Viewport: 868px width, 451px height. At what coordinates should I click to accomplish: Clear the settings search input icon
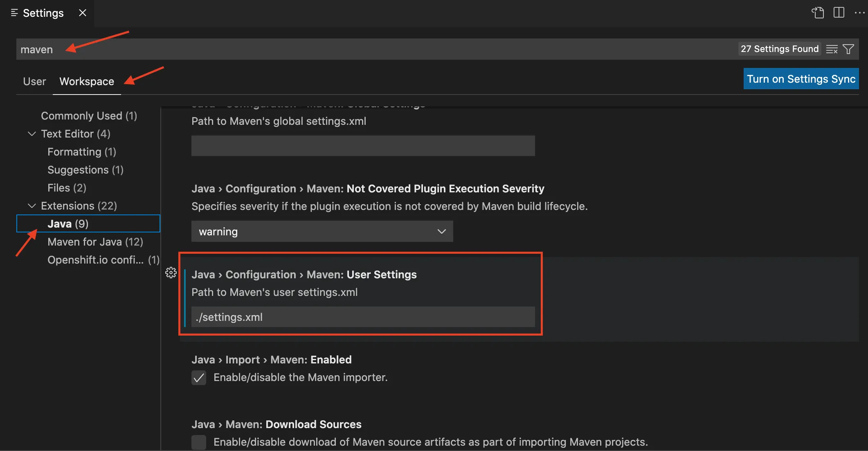tap(832, 49)
